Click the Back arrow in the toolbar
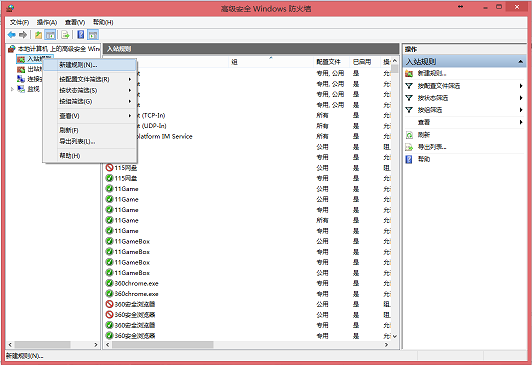This screenshot has height=365, width=532. [12, 35]
